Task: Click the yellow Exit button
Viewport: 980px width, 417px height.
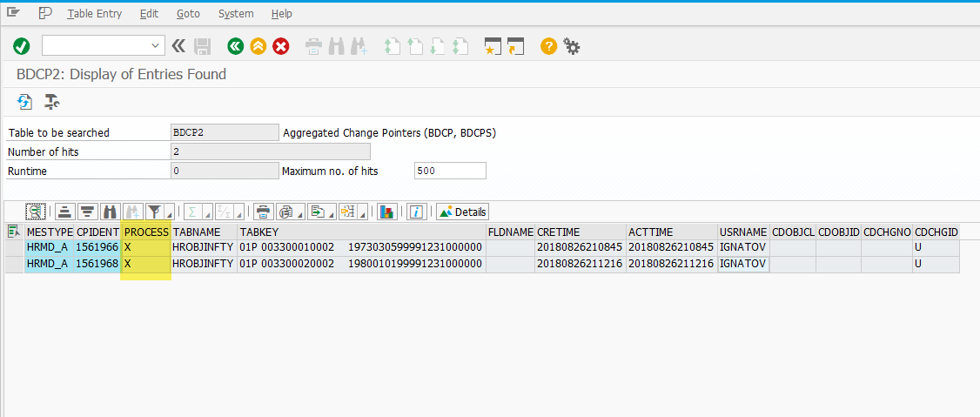Action: coord(258,45)
